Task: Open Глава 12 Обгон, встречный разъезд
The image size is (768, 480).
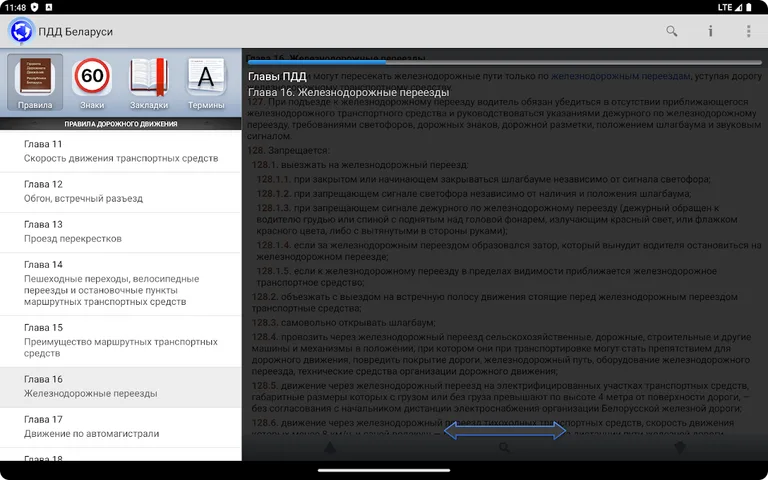Action: pyautogui.click(x=120, y=192)
